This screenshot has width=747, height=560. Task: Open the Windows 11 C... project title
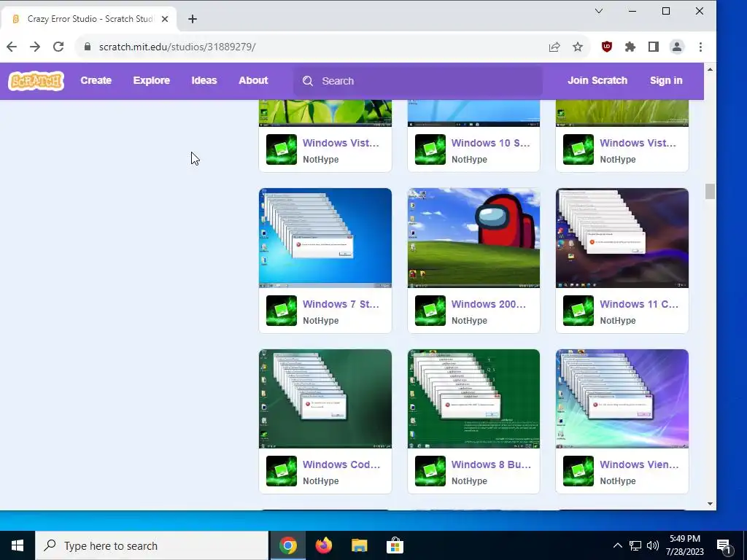pyautogui.click(x=639, y=304)
